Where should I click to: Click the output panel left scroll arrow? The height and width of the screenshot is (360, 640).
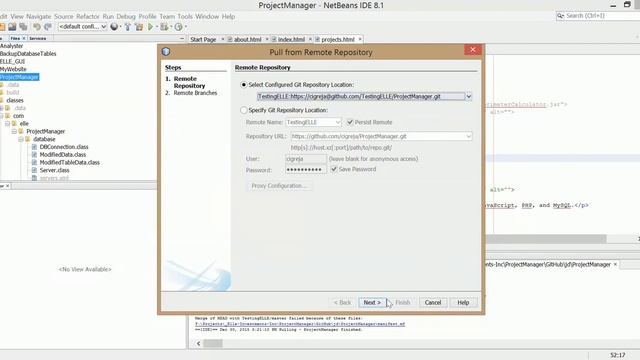(198, 344)
